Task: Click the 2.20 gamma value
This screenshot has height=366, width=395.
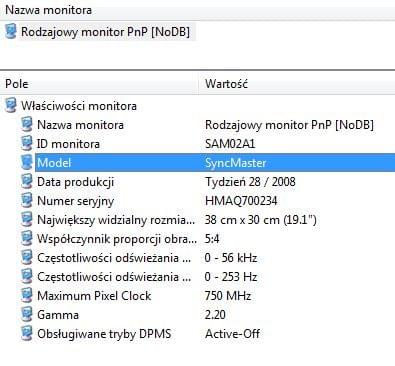Action: coord(215,315)
